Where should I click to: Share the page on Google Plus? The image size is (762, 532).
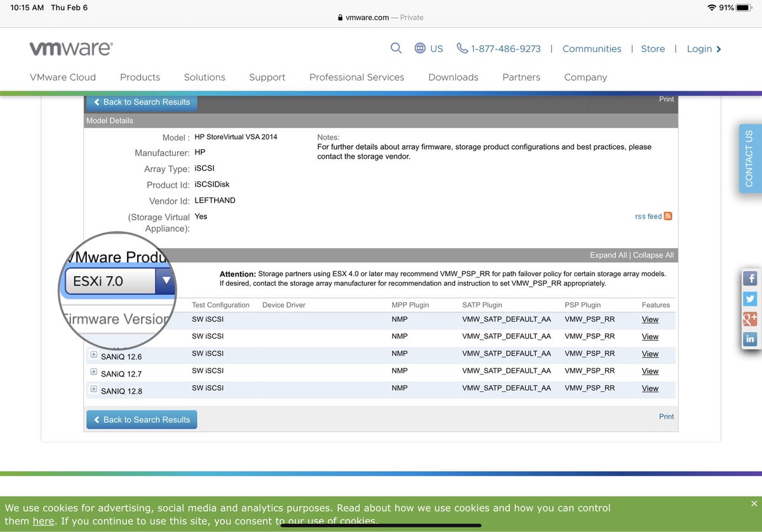click(x=750, y=319)
